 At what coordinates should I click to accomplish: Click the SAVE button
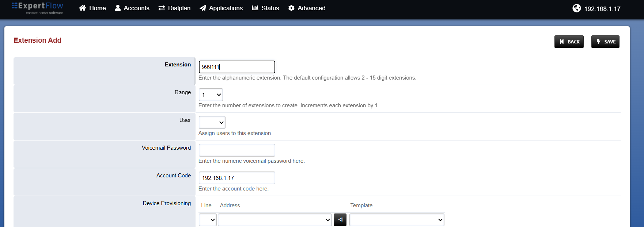(605, 42)
